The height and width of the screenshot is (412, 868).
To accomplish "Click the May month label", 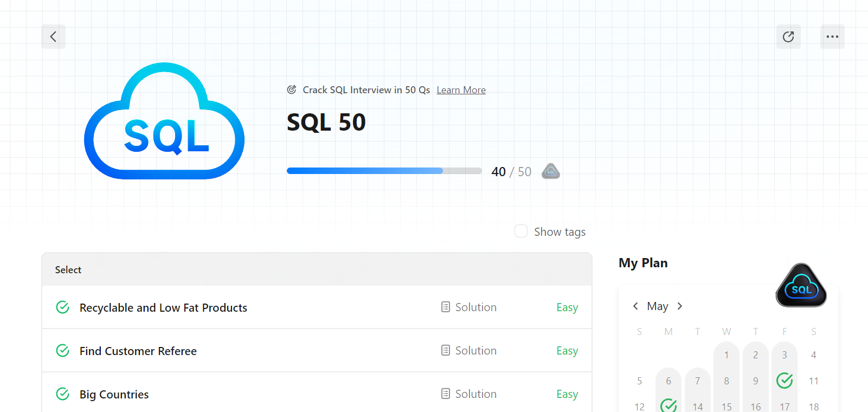I will pyautogui.click(x=658, y=306).
